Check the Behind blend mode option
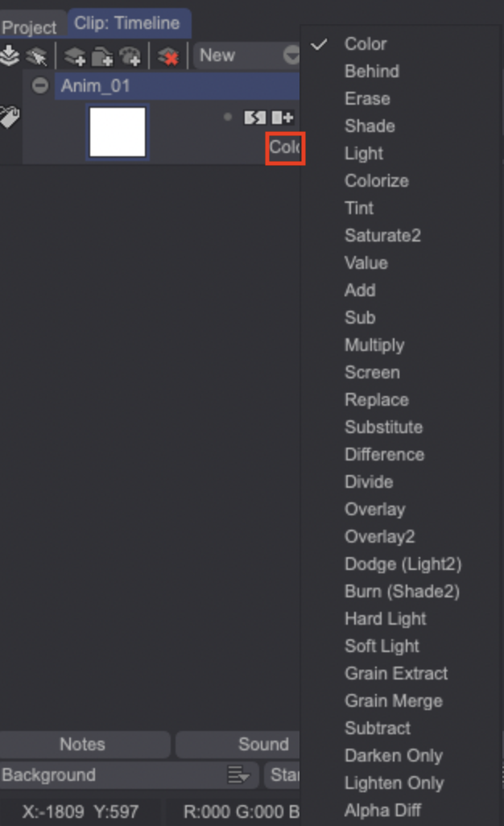The image size is (504, 826). (x=371, y=72)
